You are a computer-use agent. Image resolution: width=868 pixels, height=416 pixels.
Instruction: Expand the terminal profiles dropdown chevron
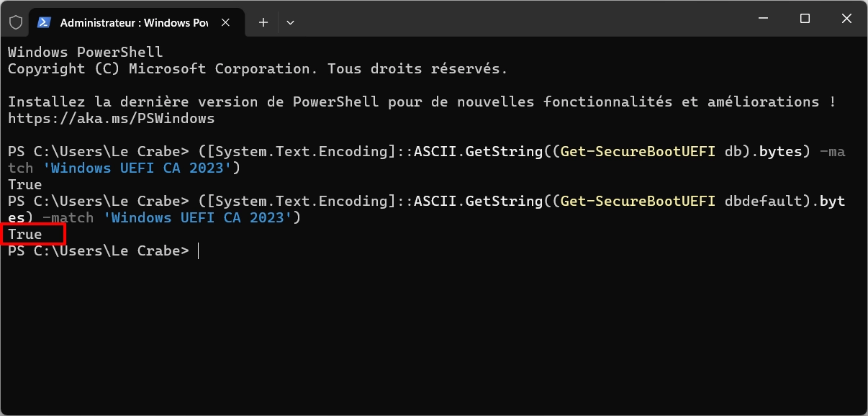(x=290, y=22)
